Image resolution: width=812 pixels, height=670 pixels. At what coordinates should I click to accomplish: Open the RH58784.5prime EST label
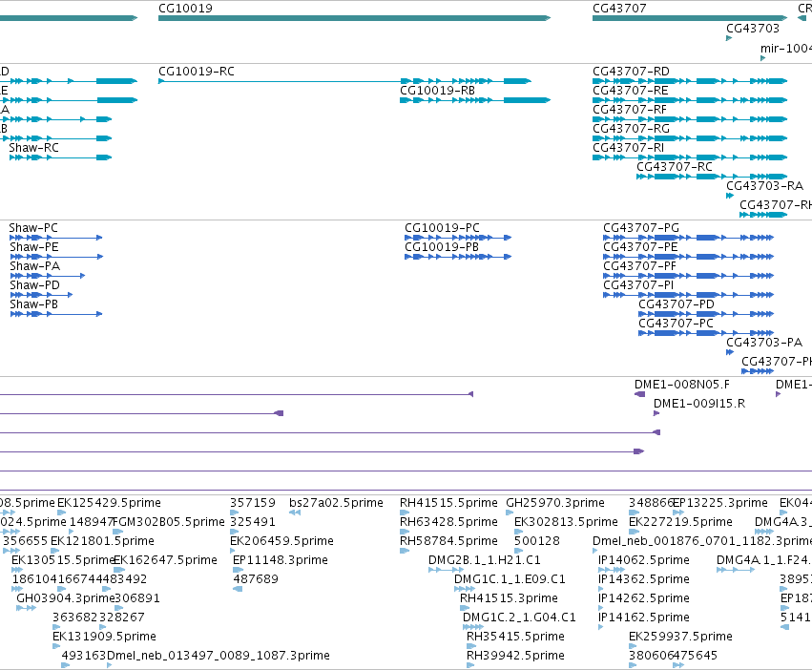point(448,541)
